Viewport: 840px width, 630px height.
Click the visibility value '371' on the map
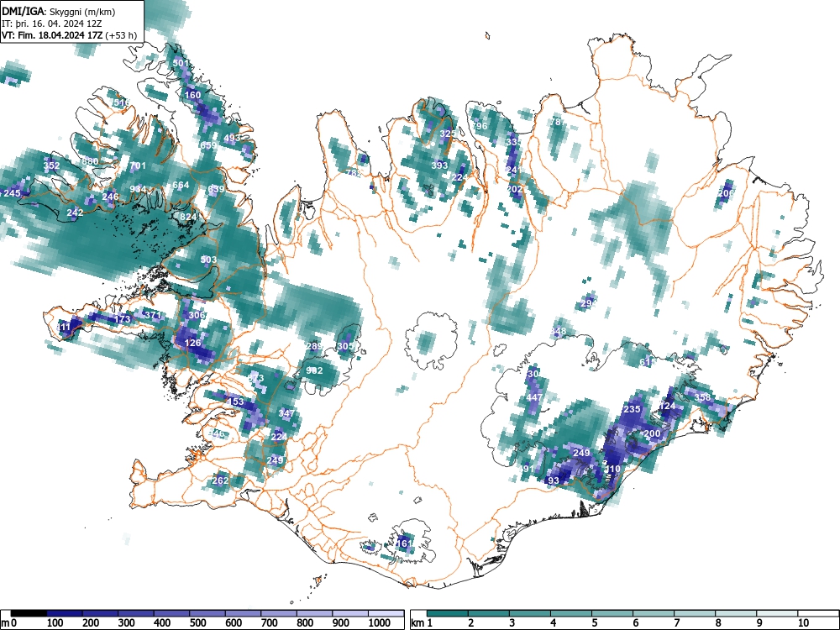(153, 315)
